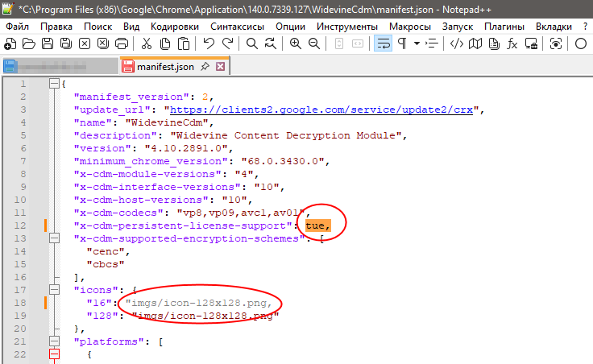Open the Document List panel icon
This screenshot has height=364, width=593.
pos(494,43)
